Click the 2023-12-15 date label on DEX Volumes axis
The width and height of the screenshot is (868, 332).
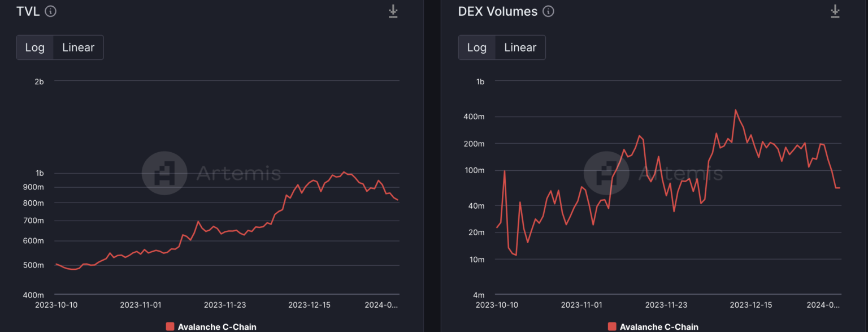click(751, 304)
